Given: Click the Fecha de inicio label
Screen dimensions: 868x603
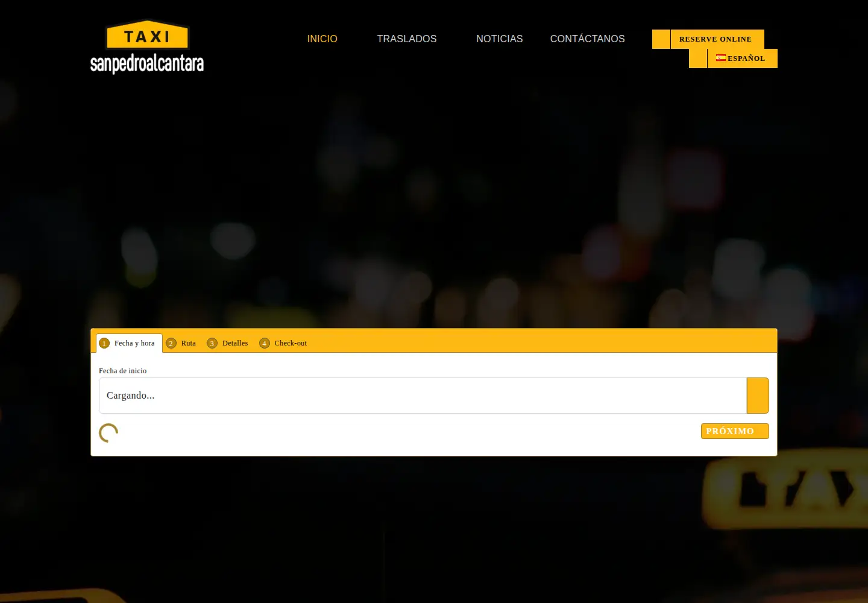Looking at the screenshot, I should [x=123, y=371].
